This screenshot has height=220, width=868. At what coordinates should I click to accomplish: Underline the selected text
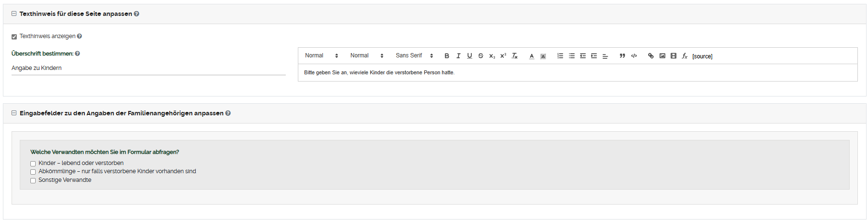[469, 56]
